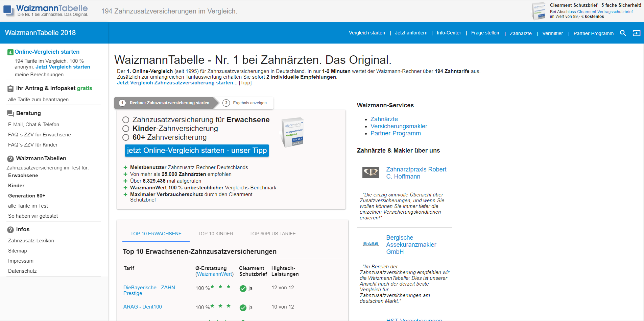Open Zahnärzte in top navigation
This screenshot has height=321, width=644.
pyautogui.click(x=521, y=33)
